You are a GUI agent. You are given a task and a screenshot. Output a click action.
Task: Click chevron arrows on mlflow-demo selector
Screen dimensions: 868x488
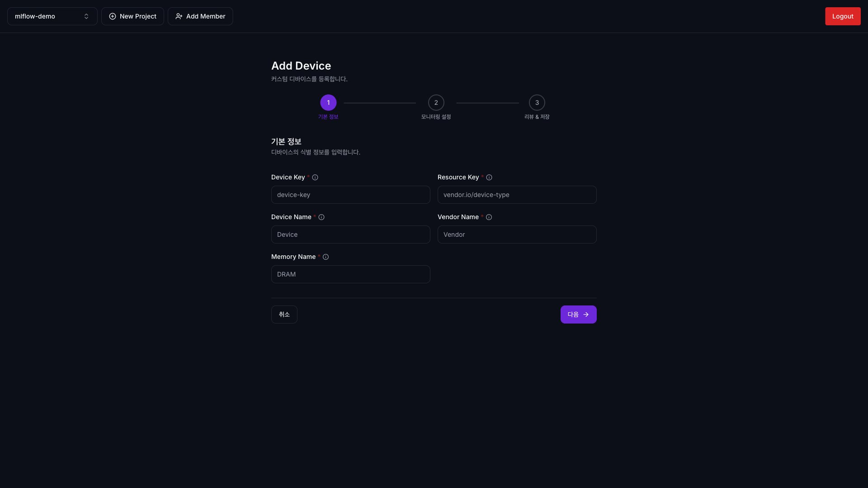(x=86, y=16)
